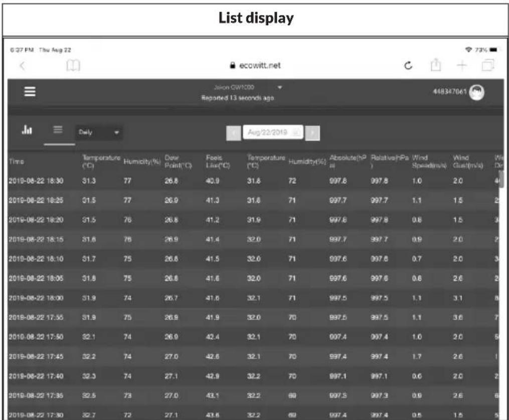The width and height of the screenshot is (509, 420).
Task: Open the browser share icon
Action: point(436,65)
